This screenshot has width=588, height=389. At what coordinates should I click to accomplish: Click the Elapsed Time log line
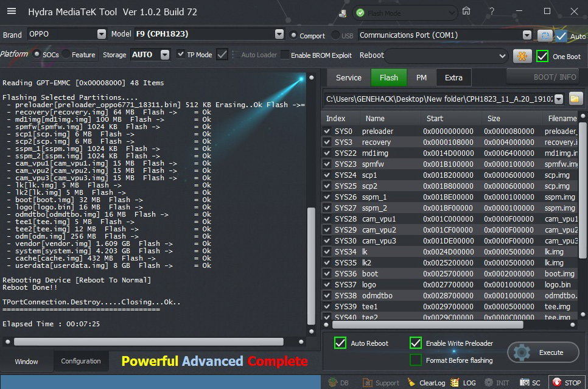tap(51, 324)
